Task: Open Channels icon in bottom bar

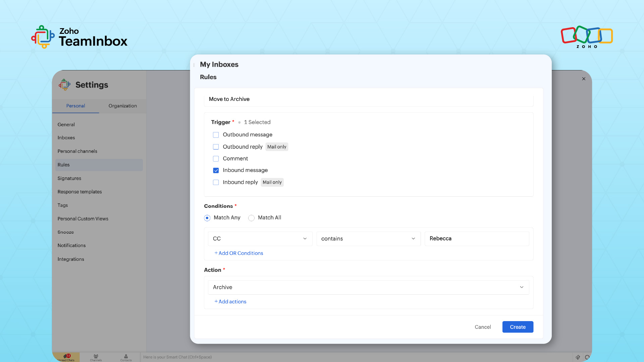Action: point(96,357)
